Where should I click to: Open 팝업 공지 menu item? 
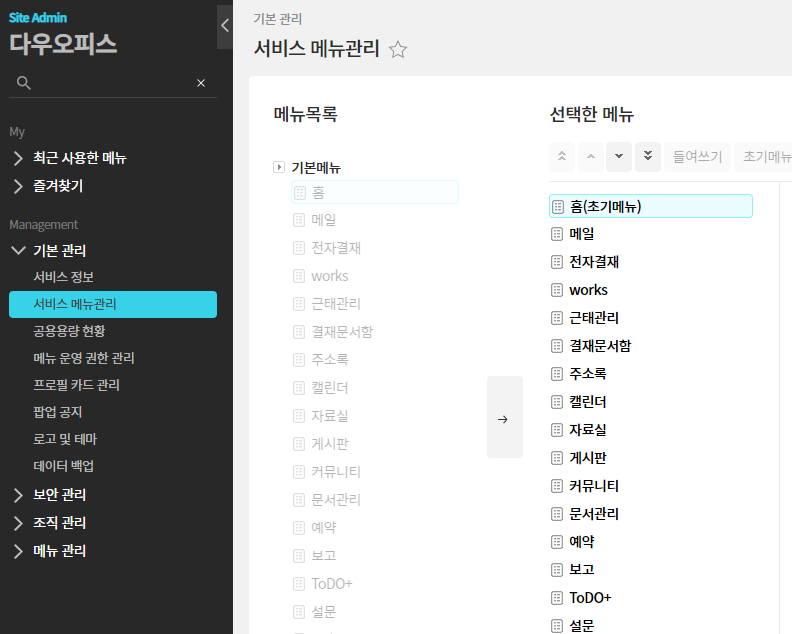coord(57,412)
